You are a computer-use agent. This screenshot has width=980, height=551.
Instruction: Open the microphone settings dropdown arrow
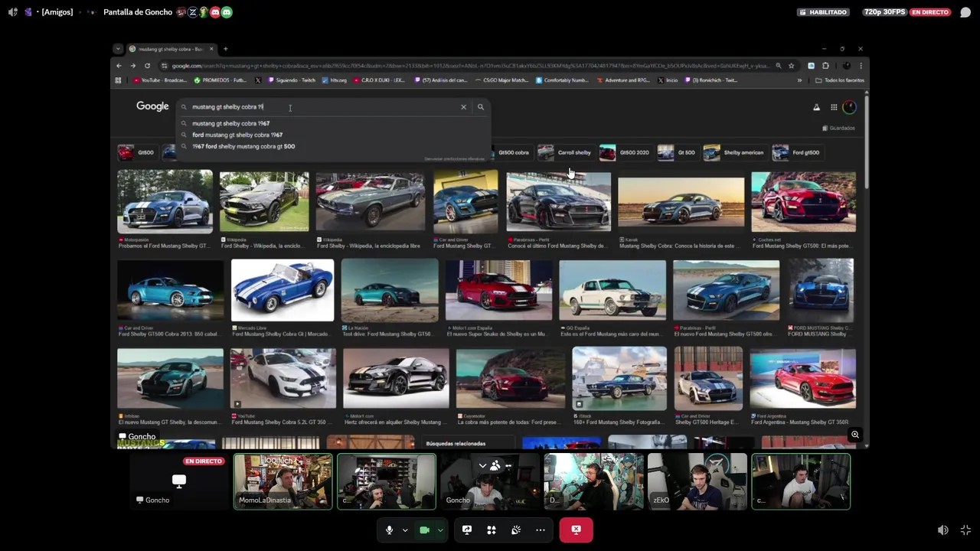click(405, 530)
